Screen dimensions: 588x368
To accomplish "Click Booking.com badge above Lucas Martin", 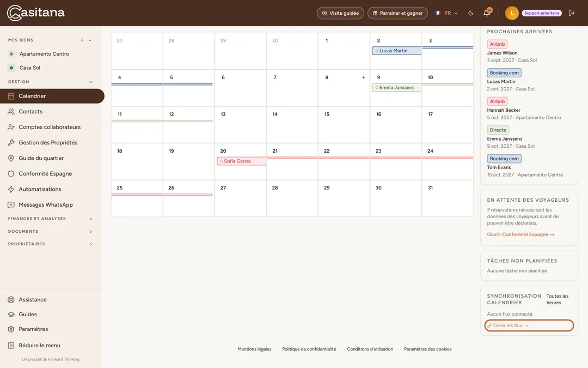I will coord(504,73).
